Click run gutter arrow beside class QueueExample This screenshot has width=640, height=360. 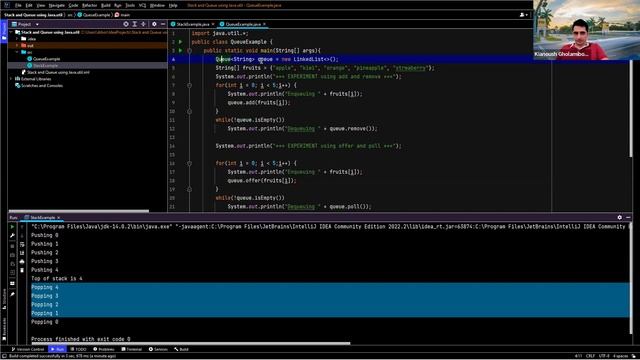pos(180,42)
